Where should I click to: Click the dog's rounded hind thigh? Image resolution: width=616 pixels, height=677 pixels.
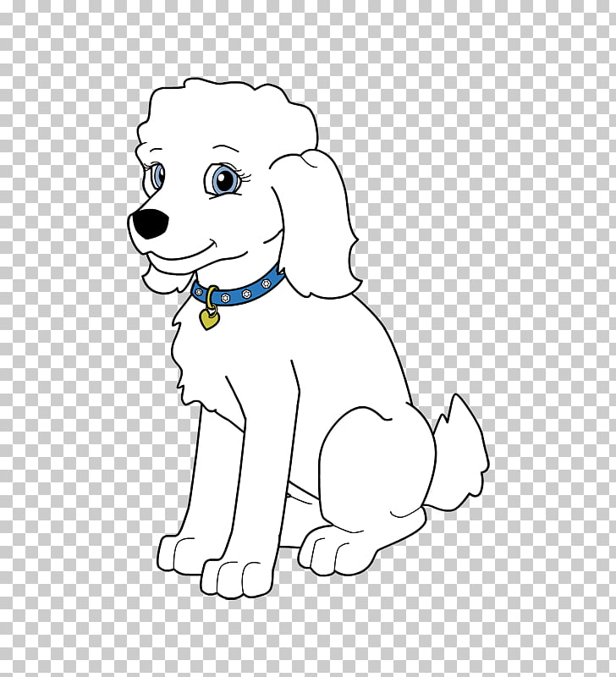coord(372,465)
